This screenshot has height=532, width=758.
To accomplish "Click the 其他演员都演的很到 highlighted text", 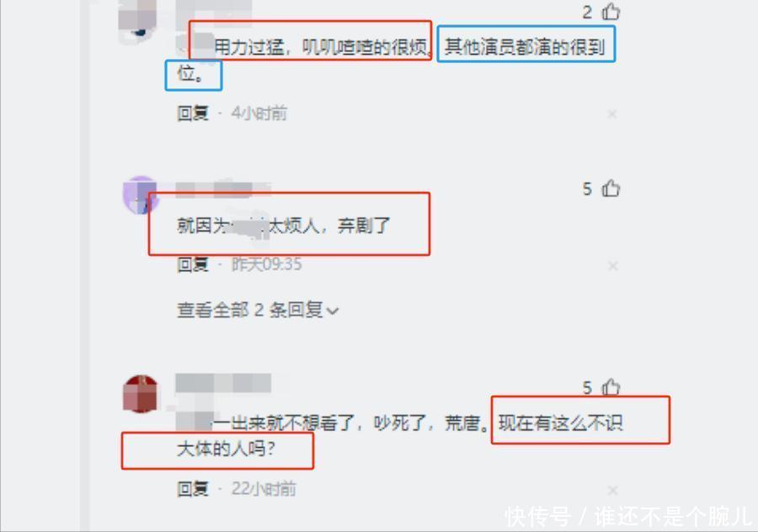I will click(525, 47).
